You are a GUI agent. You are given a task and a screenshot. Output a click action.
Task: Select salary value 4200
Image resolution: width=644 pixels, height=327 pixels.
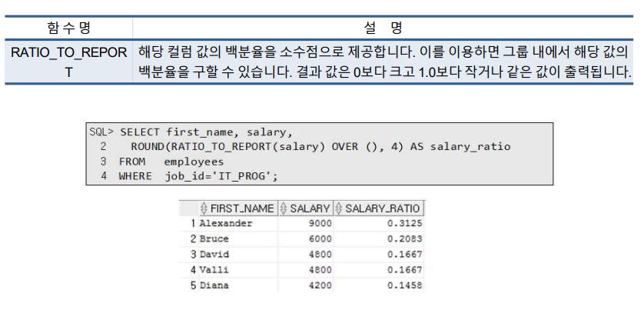(x=320, y=285)
